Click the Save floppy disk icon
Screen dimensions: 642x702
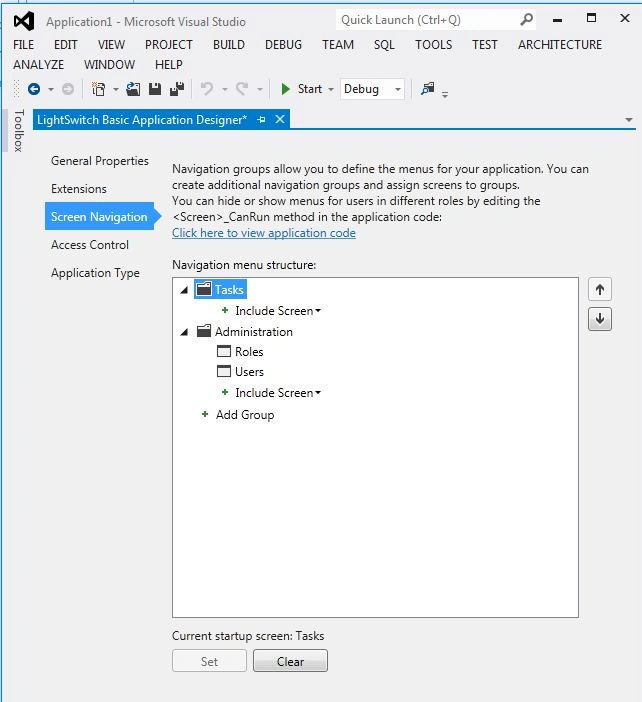[155, 89]
